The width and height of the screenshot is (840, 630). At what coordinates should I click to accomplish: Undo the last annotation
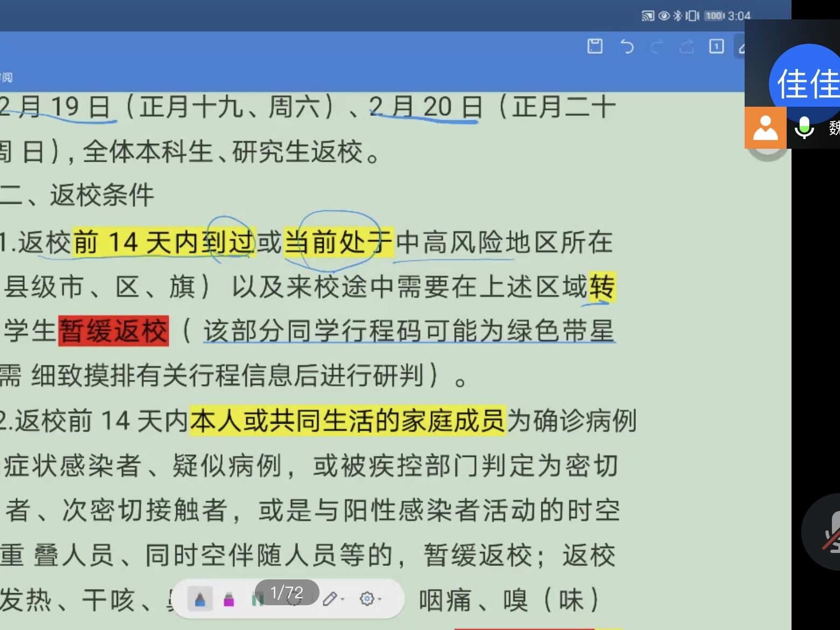(627, 46)
